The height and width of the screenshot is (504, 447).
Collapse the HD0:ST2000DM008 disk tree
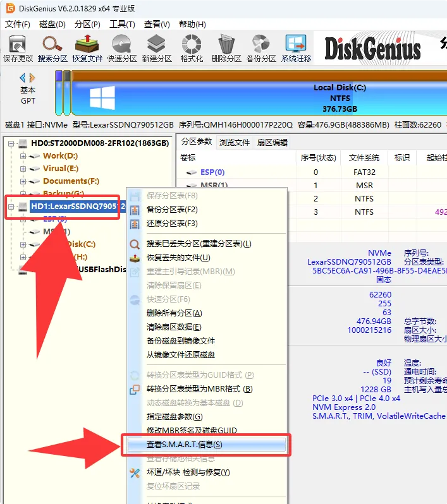pyautogui.click(x=11, y=143)
